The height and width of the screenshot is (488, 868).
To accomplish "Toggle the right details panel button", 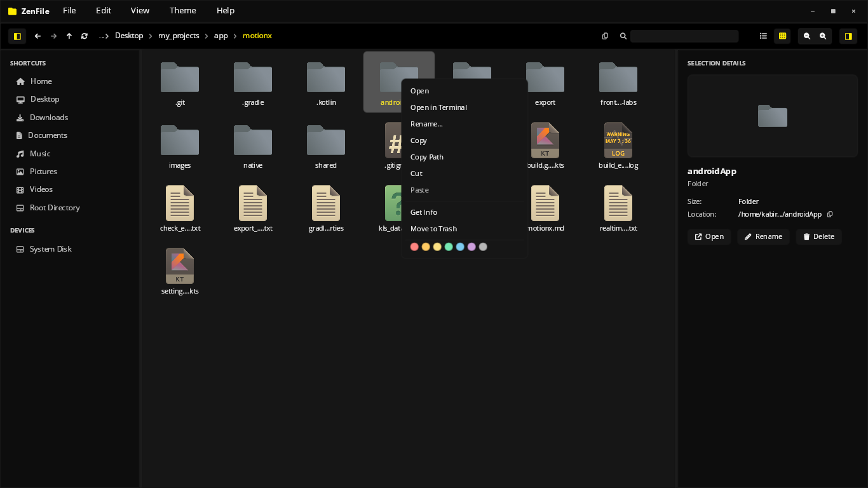I will [x=848, y=36].
